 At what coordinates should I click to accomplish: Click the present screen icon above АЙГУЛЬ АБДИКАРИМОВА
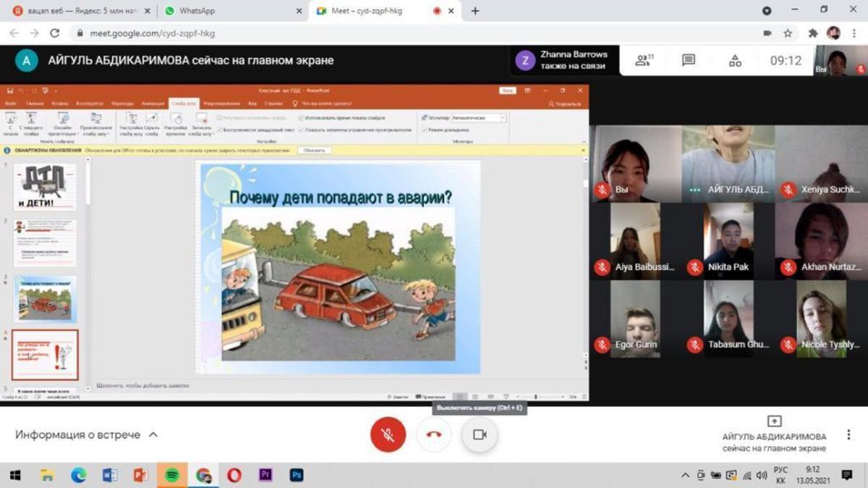[x=774, y=421]
